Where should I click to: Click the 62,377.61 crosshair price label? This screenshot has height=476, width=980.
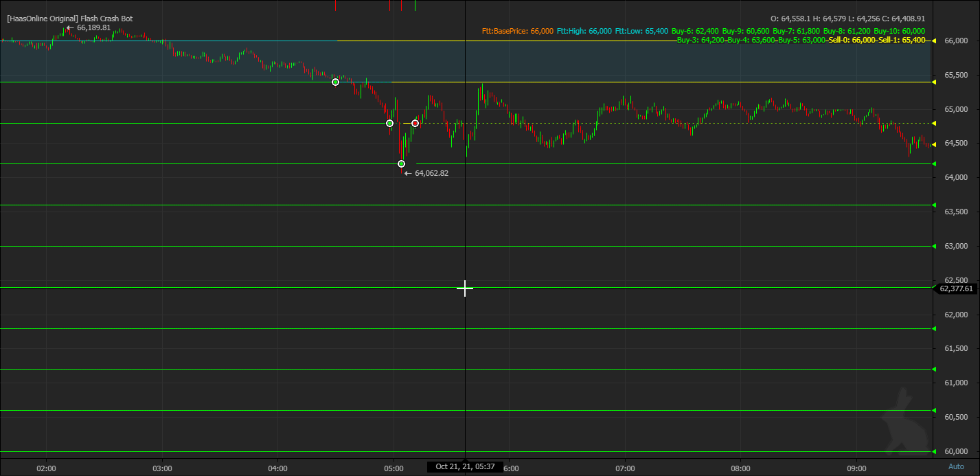(x=956, y=288)
